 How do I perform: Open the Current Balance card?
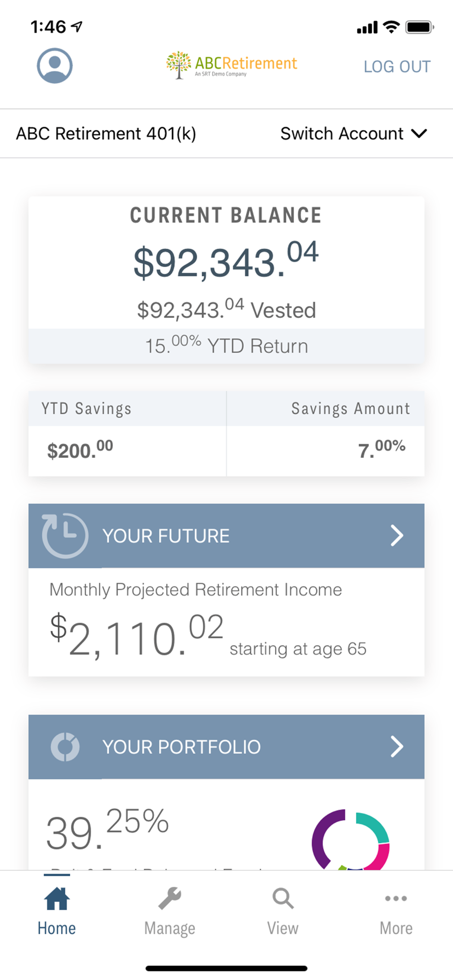226,265
